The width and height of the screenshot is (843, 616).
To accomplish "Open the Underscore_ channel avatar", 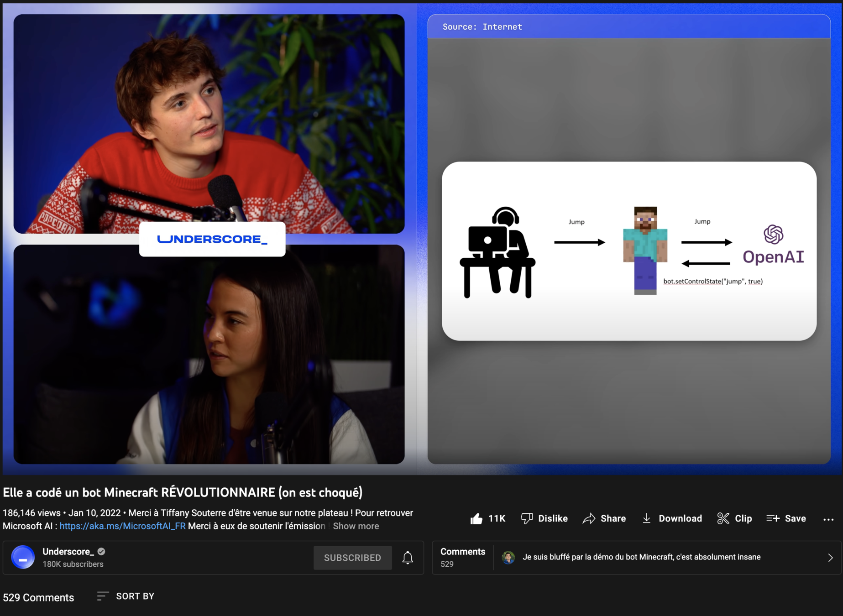I will coord(23,557).
